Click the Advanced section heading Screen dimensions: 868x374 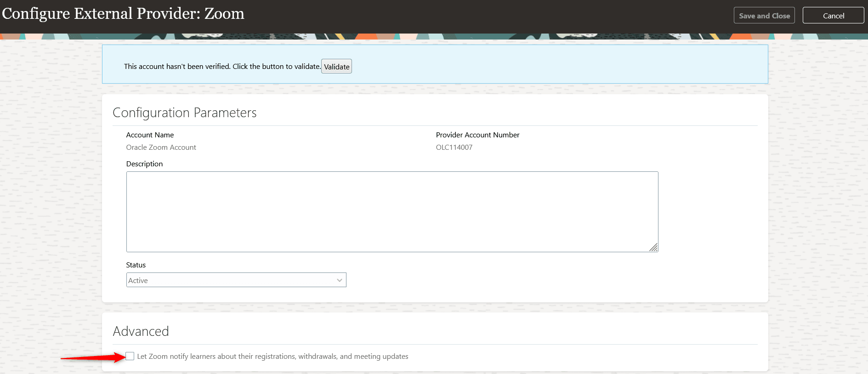click(x=141, y=331)
